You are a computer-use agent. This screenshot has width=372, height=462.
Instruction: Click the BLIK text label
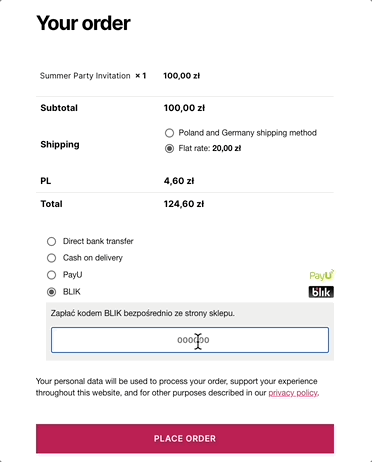click(x=72, y=292)
